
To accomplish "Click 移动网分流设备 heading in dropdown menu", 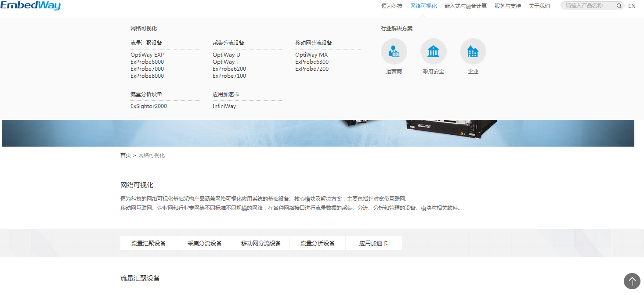I will (314, 43).
